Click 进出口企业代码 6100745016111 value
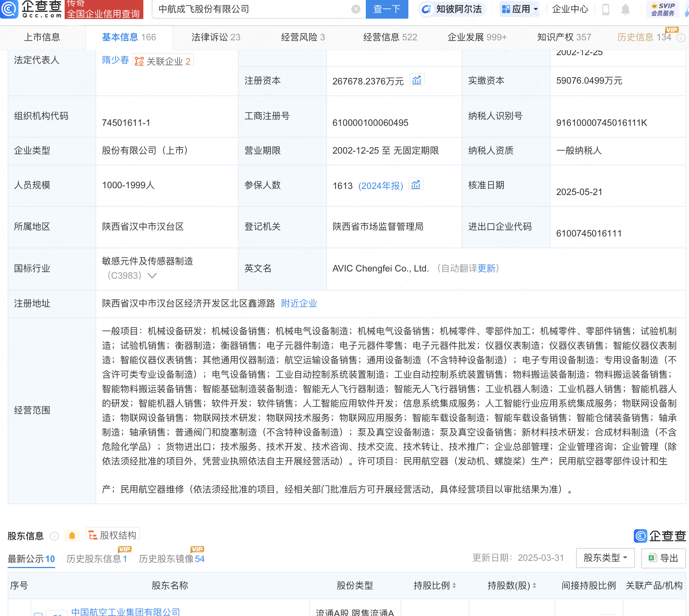689x616 pixels. pyautogui.click(x=589, y=233)
